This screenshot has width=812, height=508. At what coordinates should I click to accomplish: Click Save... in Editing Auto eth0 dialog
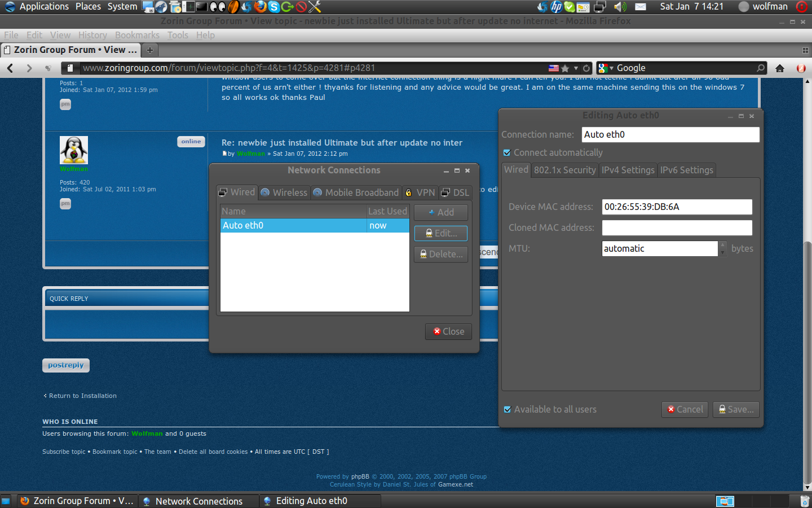[736, 409]
